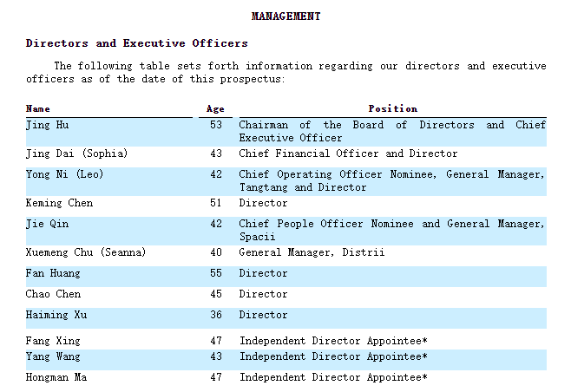Click Xuemeng Chu's age 40
This screenshot has height=392, width=571.
tap(216, 252)
